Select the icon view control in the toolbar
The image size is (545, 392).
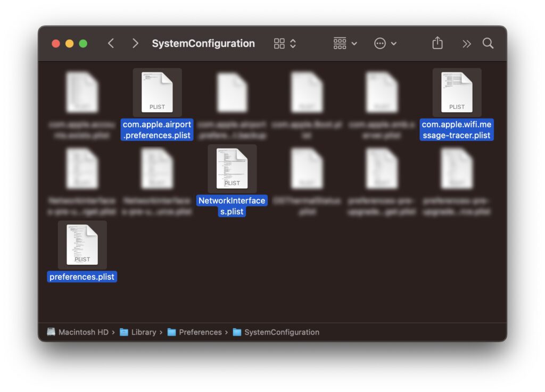(279, 44)
